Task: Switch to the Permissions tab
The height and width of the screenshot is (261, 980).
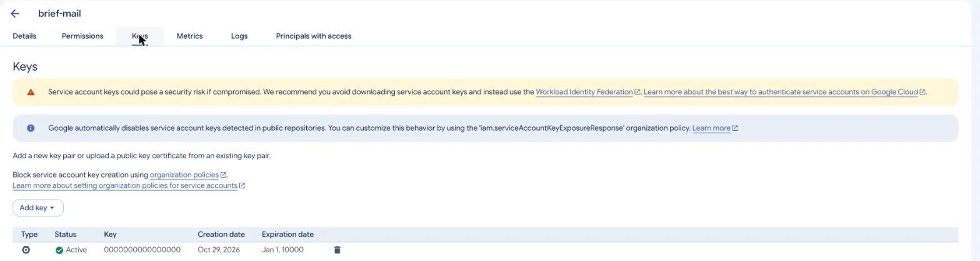Action: coord(82,36)
